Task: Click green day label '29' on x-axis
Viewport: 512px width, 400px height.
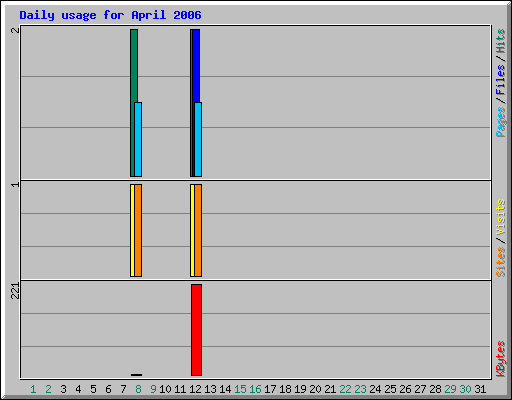Action: pos(450,389)
